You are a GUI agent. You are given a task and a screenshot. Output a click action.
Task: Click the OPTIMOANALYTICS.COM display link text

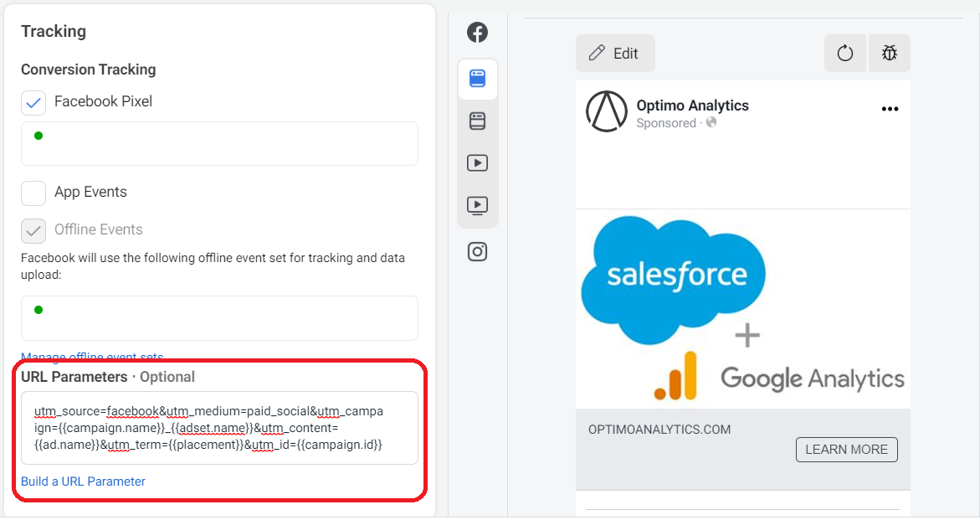coord(659,430)
